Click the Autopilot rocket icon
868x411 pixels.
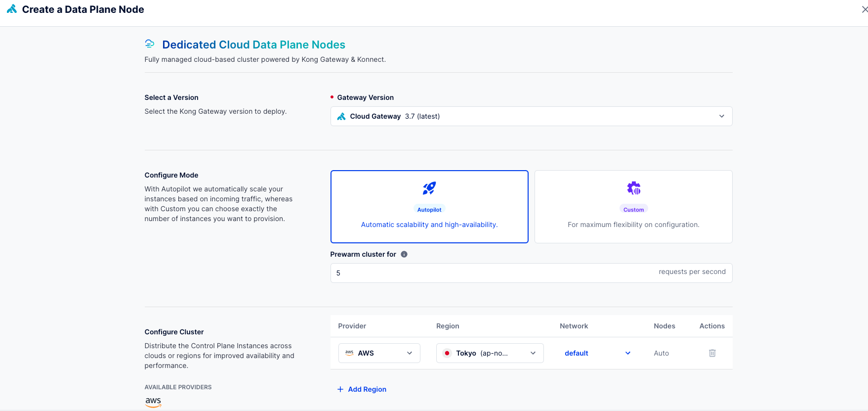pos(429,188)
